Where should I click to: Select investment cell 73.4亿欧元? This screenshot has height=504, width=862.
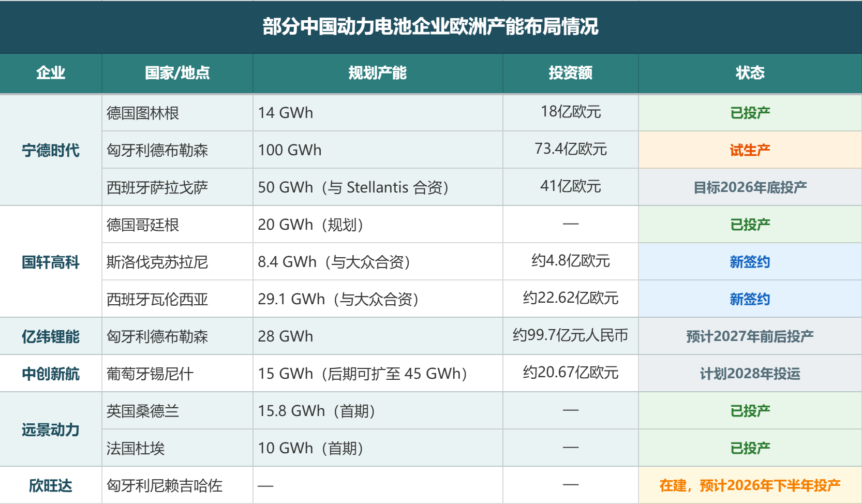click(571, 150)
